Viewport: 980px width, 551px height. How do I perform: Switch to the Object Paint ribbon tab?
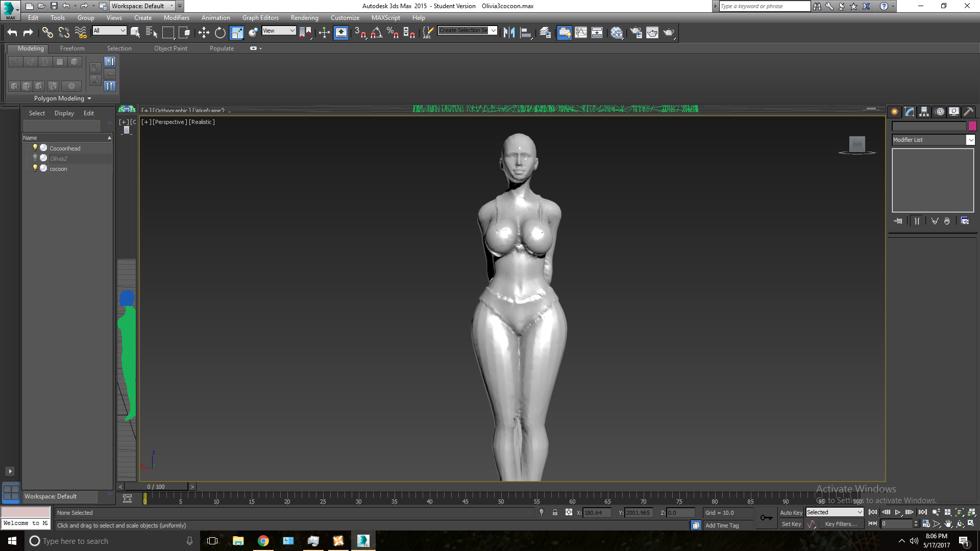click(x=170, y=48)
